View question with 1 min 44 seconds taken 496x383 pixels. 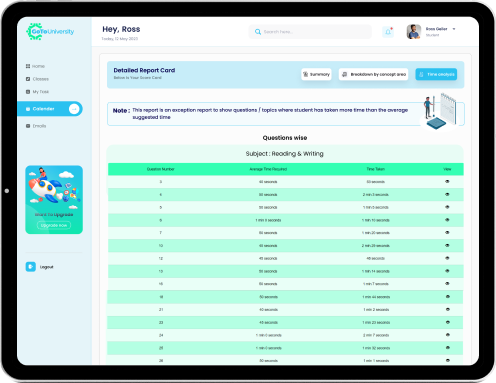[448, 297]
